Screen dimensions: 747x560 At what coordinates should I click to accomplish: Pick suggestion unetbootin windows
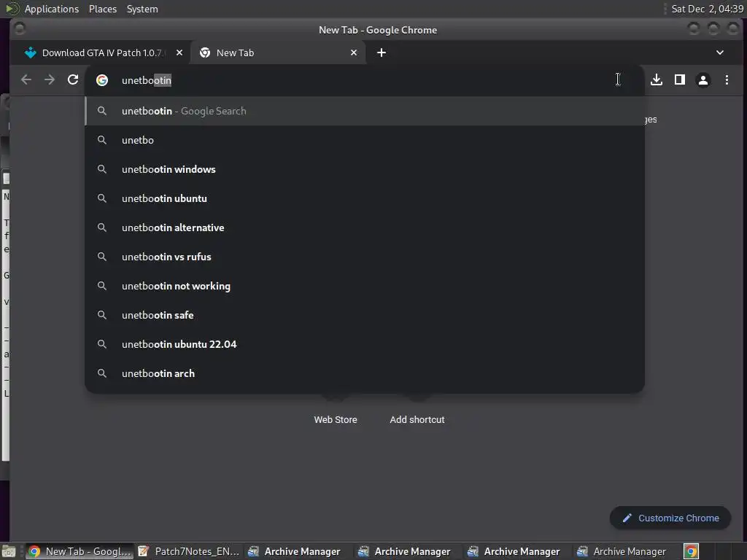click(365, 169)
